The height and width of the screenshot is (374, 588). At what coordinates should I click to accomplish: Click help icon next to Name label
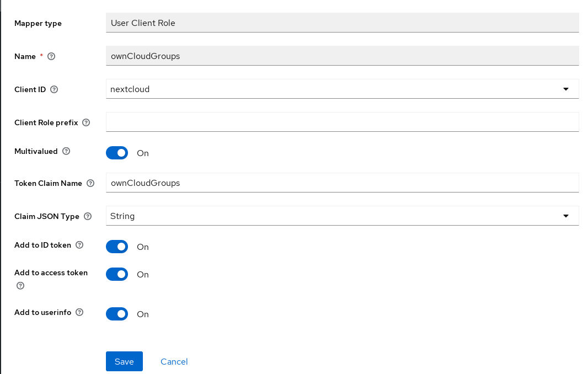point(51,56)
